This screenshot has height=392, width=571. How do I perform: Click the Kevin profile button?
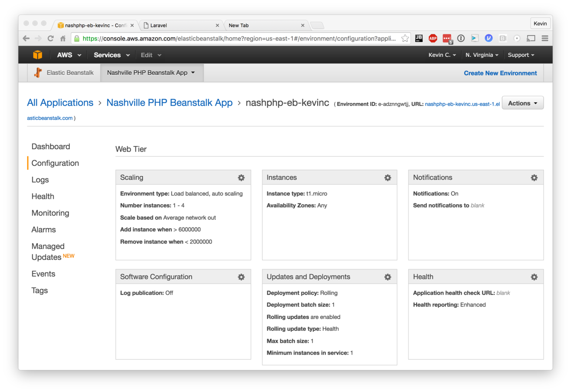tap(541, 24)
